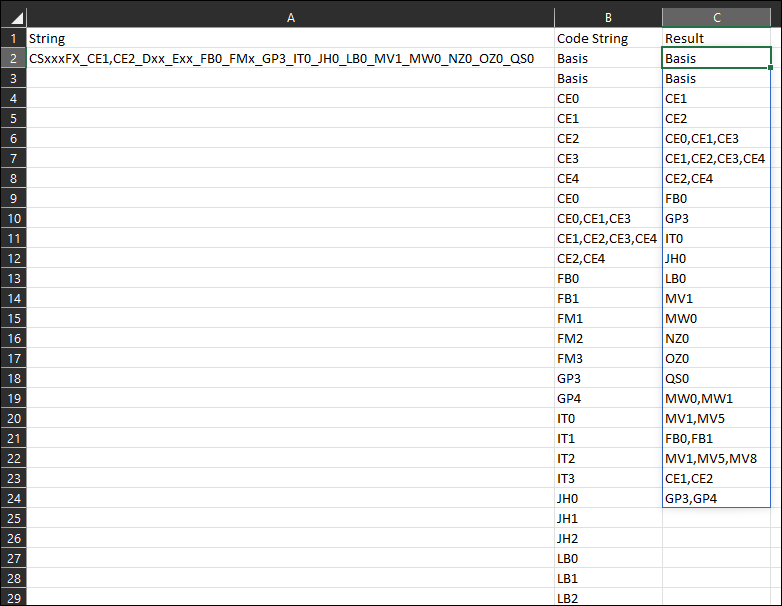
Task: Select row 10 header
Action: tap(13, 218)
